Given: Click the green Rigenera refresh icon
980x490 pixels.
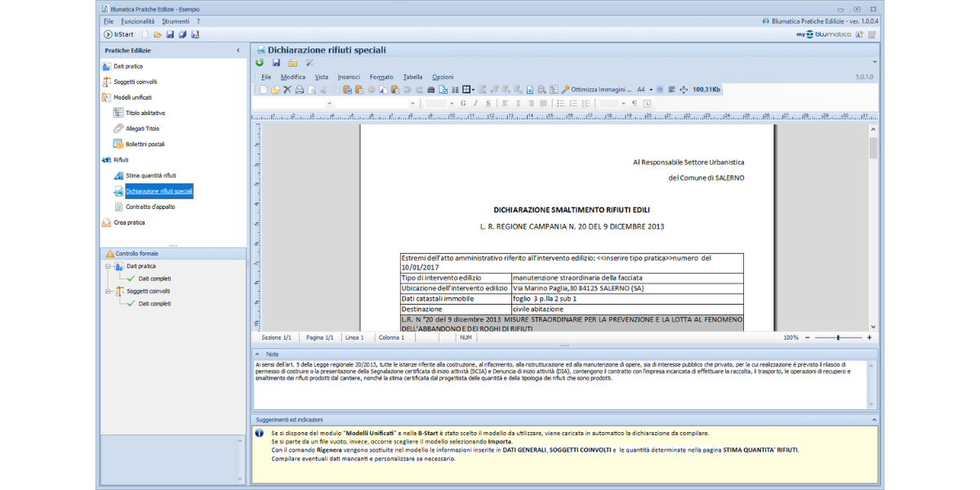Looking at the screenshot, I should point(260,62).
